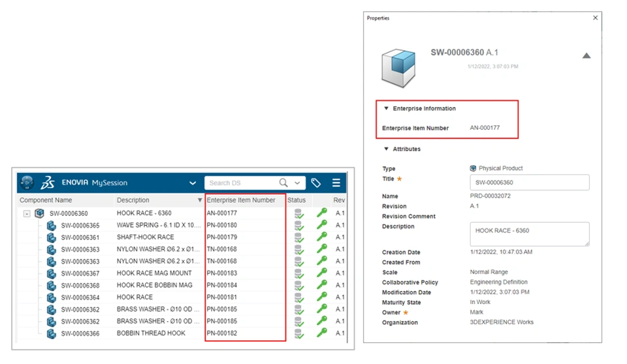Click the status icon for SHAFT-HOOK RACE

point(299,237)
